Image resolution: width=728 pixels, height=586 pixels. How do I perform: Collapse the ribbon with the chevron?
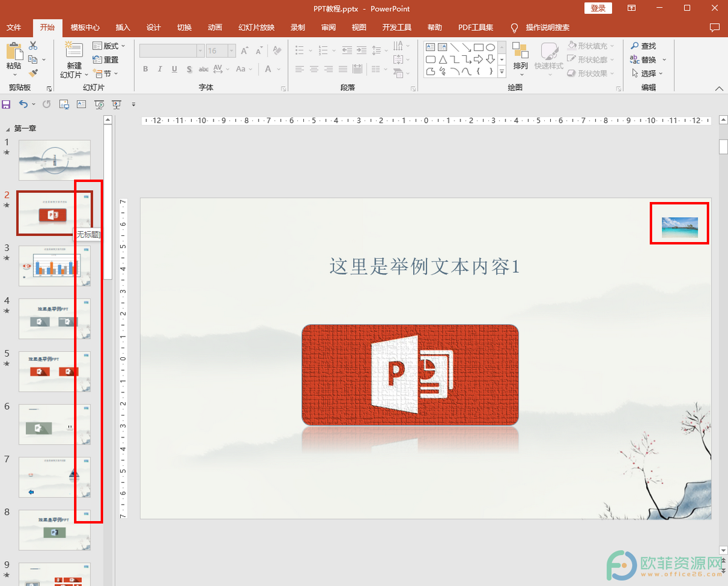719,89
